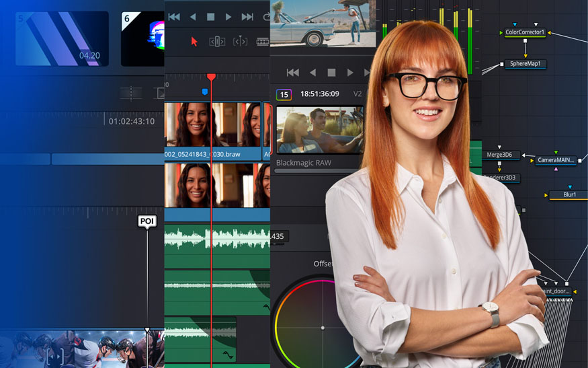Click the Offset color wheel center point
Screen dimensions: 588x368
[x=323, y=328]
